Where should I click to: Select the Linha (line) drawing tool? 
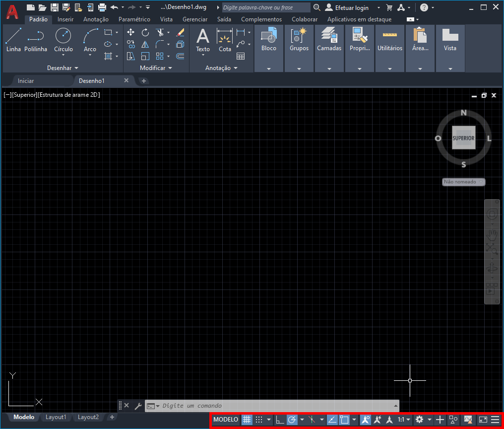coord(13,40)
